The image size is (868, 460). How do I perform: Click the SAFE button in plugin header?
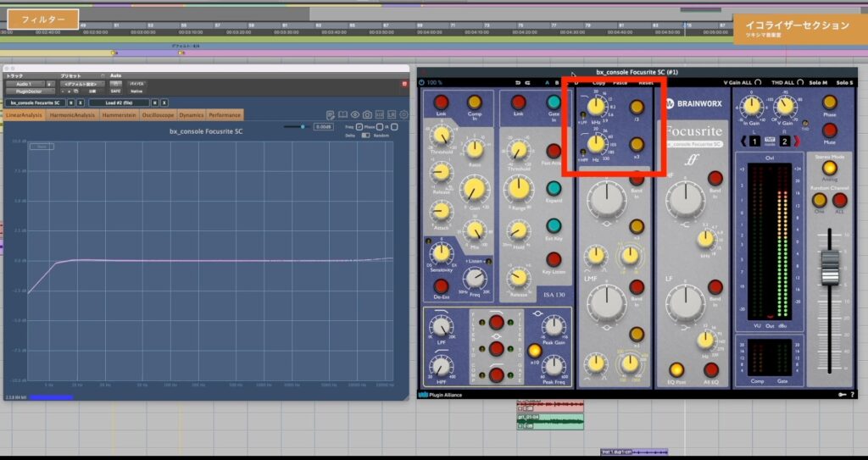point(115,91)
